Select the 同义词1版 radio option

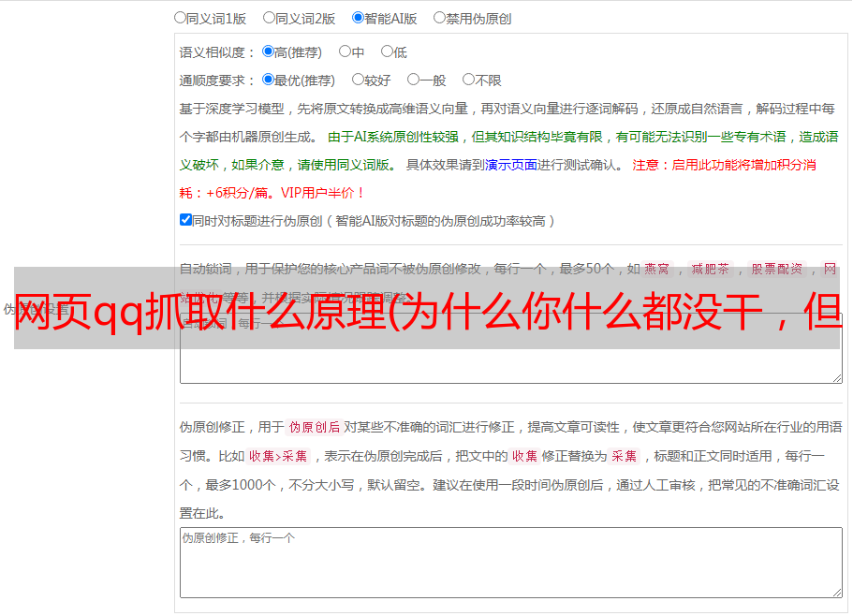tap(180, 18)
